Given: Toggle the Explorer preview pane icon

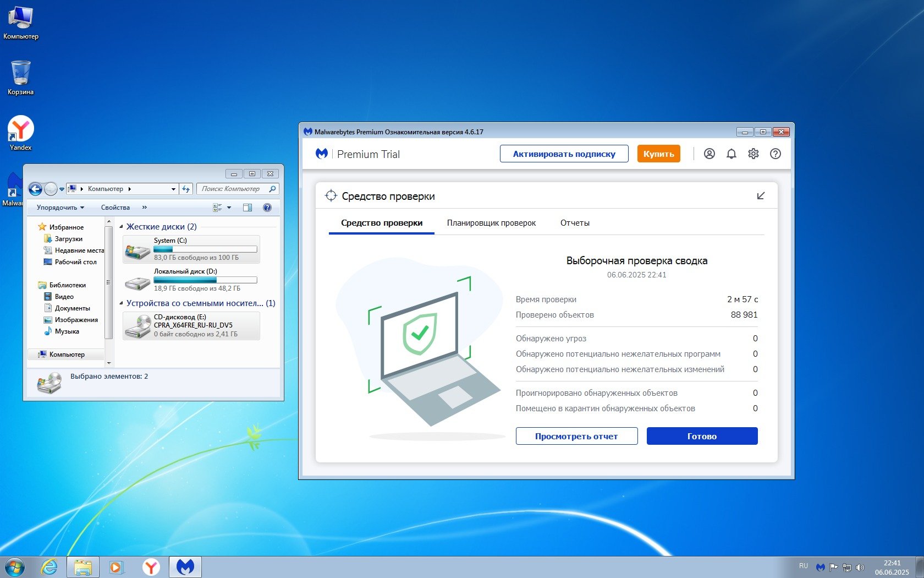Looking at the screenshot, I should coord(248,208).
